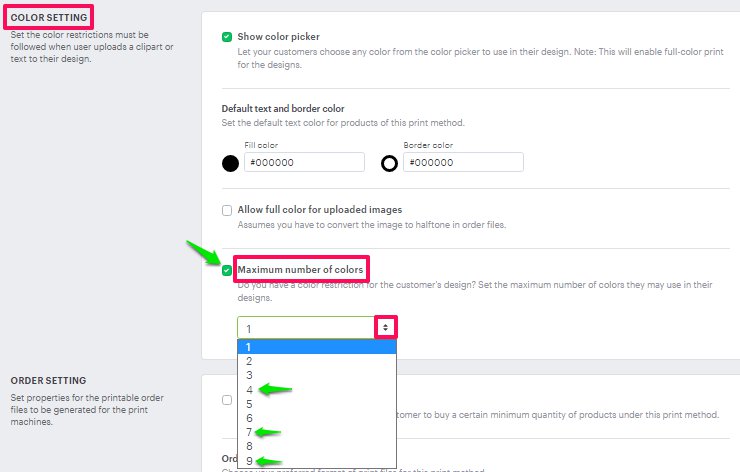Screen dimensions: 740x472
Task: Click the Maximum number of colors label
Action: pos(300,270)
